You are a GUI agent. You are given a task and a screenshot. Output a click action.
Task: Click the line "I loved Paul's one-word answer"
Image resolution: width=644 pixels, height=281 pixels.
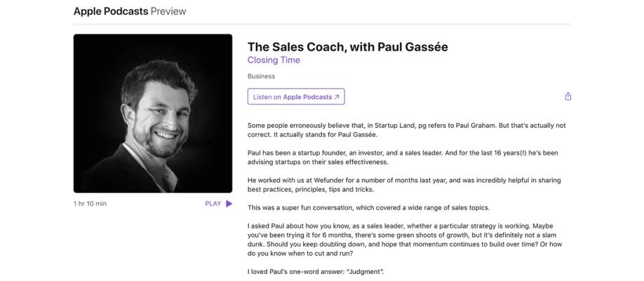(316, 271)
